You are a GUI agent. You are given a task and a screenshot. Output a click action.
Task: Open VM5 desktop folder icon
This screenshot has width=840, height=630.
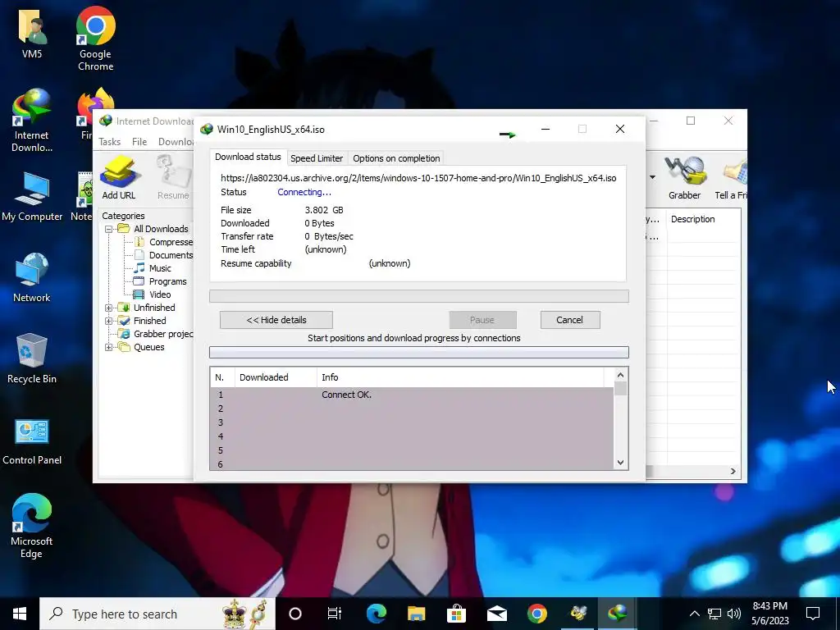tap(32, 34)
